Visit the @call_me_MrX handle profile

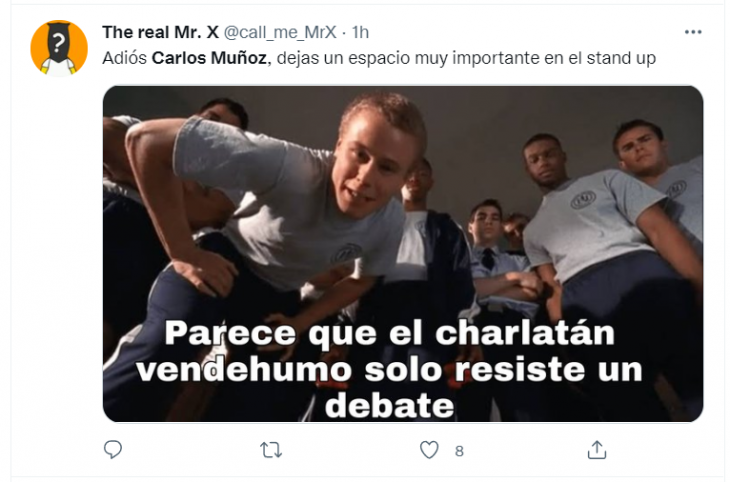click(280, 32)
